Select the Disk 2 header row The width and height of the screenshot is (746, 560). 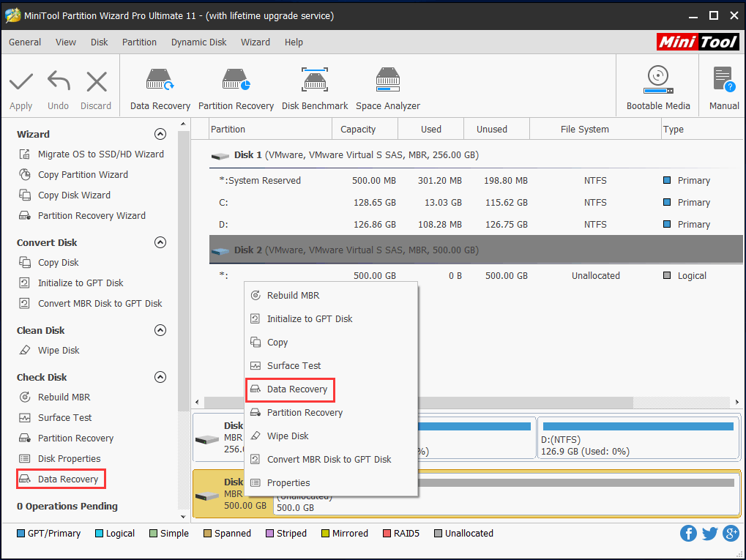coord(476,250)
